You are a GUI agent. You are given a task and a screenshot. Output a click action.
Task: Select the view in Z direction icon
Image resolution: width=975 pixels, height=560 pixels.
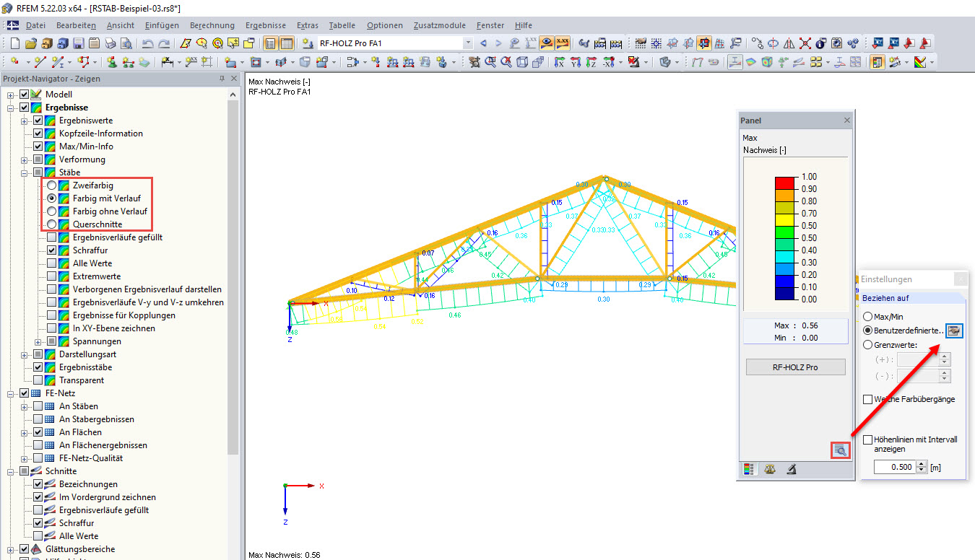591,62
